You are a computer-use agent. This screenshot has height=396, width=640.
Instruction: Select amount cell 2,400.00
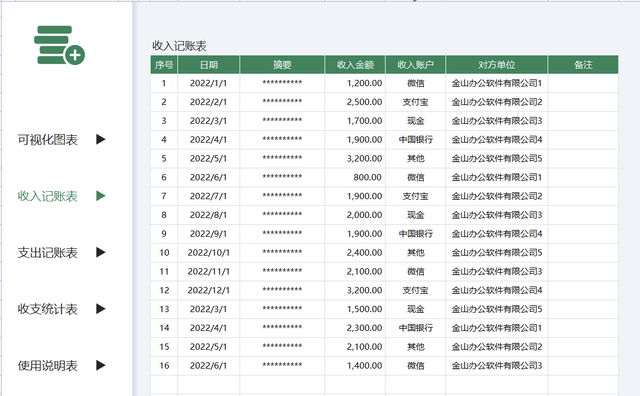[x=355, y=253]
